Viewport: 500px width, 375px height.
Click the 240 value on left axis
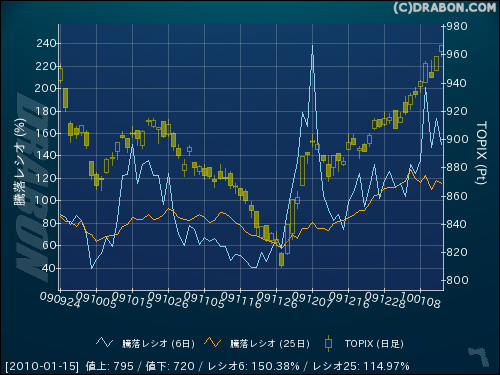(x=46, y=43)
